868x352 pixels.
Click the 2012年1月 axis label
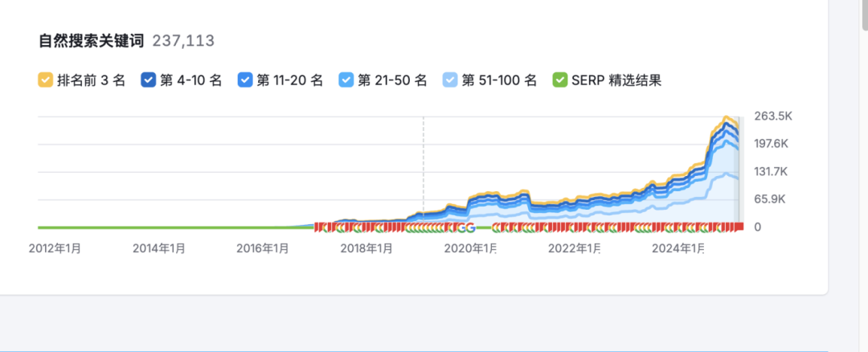pyautogui.click(x=55, y=249)
